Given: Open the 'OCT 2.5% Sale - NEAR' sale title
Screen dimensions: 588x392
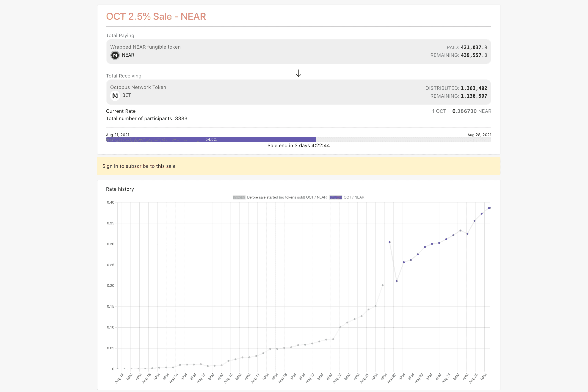Looking at the screenshot, I should [156, 16].
